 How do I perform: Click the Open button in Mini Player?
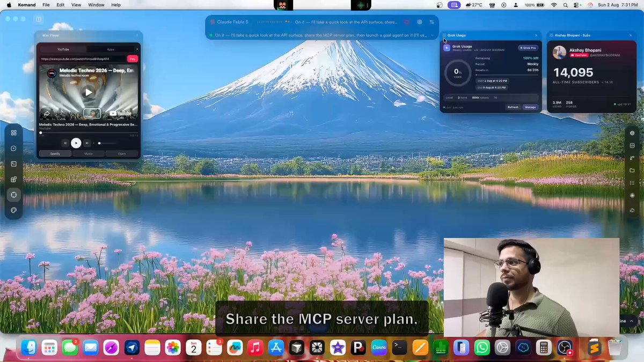pos(122,153)
